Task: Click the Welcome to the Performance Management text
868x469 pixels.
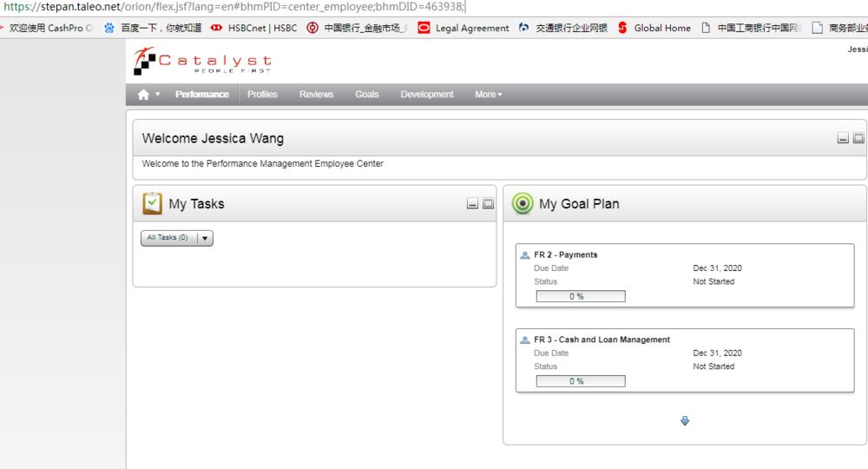Action: point(262,163)
